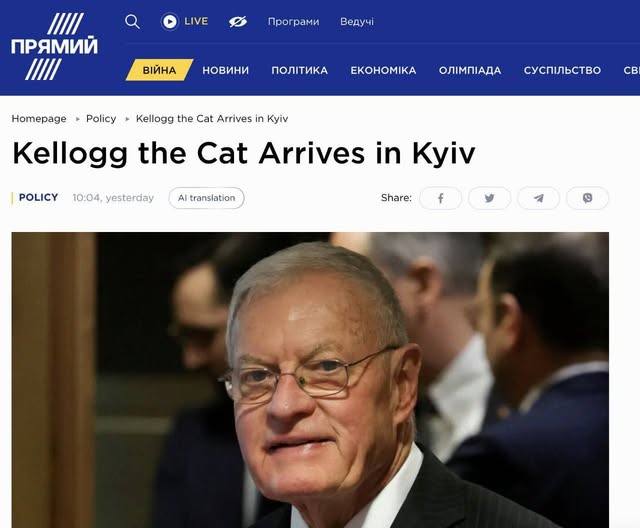Go to the НОВИНИ section
Screen dimensions: 640x528
coord(225,70)
